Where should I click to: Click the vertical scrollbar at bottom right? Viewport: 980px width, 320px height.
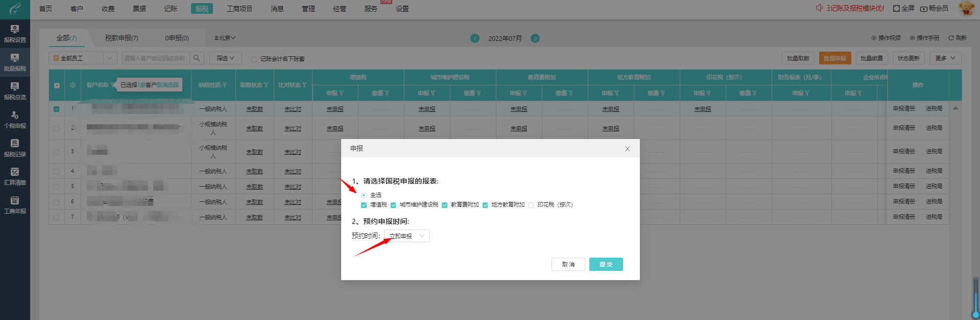coord(975,296)
